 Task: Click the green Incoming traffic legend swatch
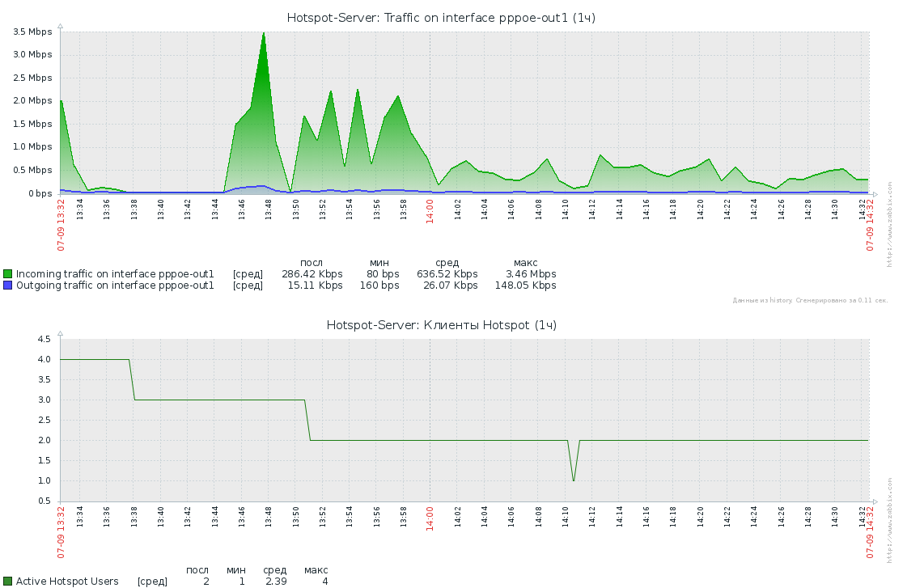[x=7, y=274]
